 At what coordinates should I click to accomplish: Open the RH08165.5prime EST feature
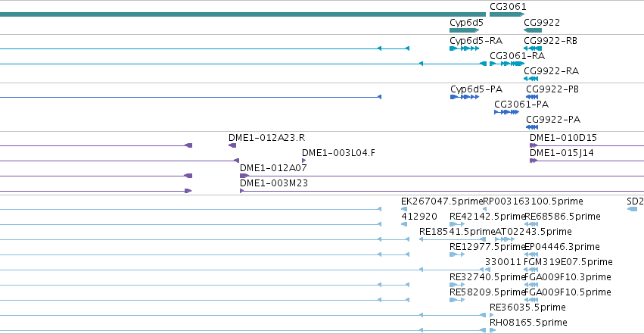(493, 330)
